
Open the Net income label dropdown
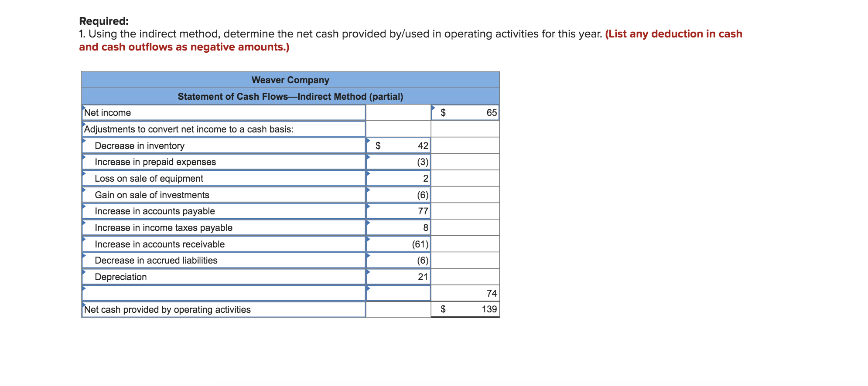click(x=224, y=112)
